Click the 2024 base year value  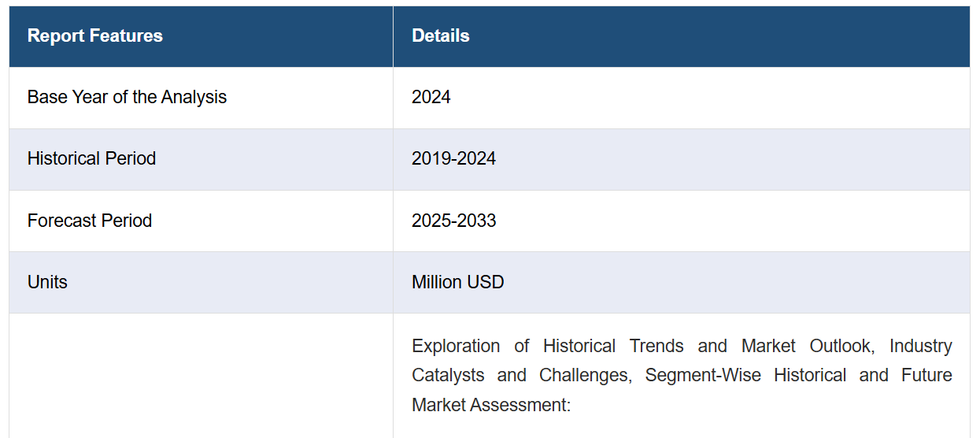[x=431, y=98]
